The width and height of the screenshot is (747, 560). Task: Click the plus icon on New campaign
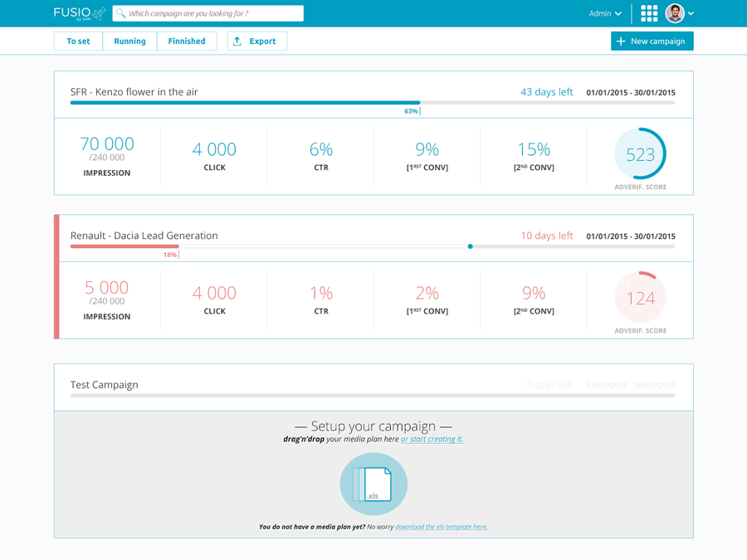tap(621, 41)
